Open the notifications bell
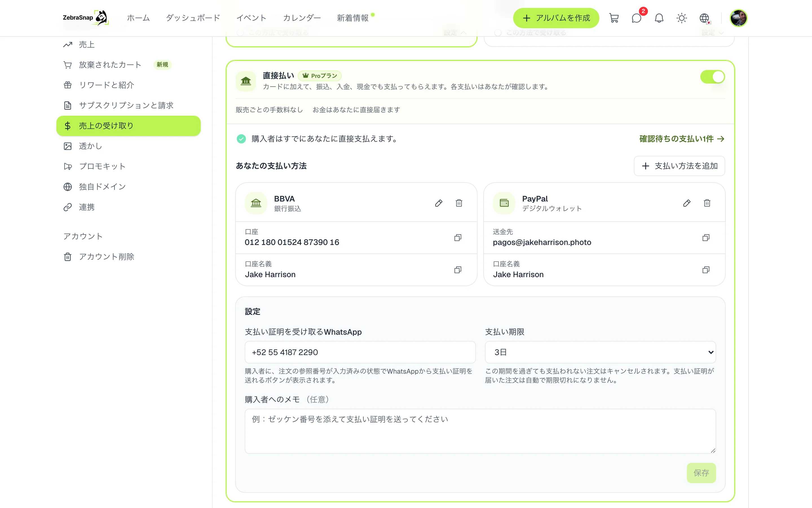Image resolution: width=812 pixels, height=508 pixels. coord(659,18)
